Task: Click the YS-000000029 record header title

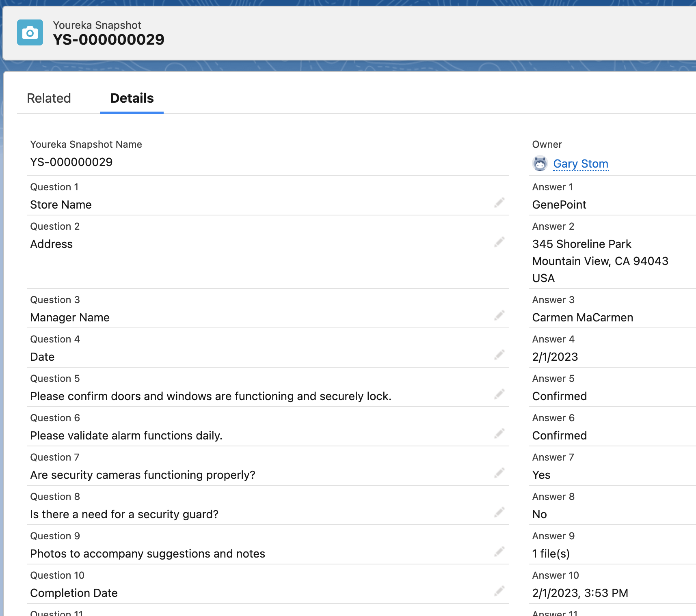Action: point(108,40)
